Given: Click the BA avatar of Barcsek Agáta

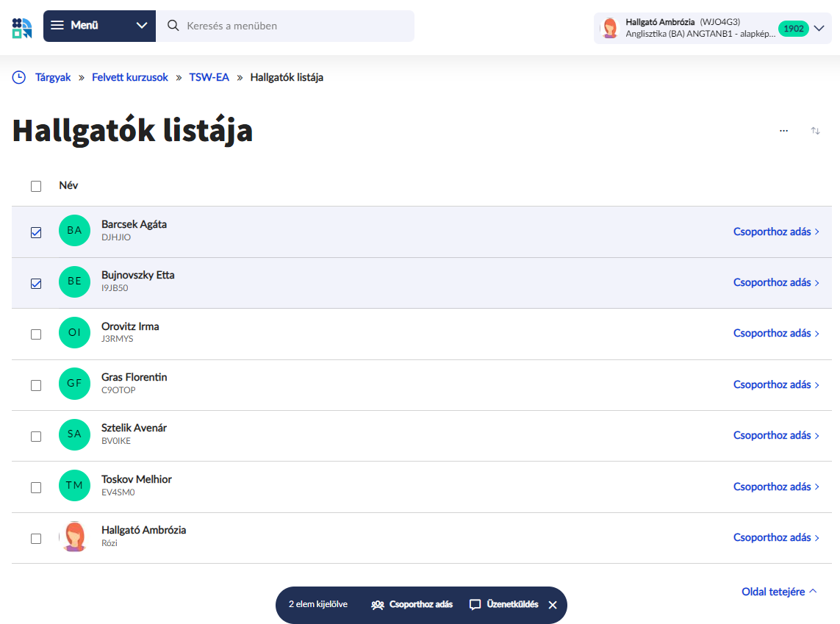Looking at the screenshot, I should coord(74,231).
